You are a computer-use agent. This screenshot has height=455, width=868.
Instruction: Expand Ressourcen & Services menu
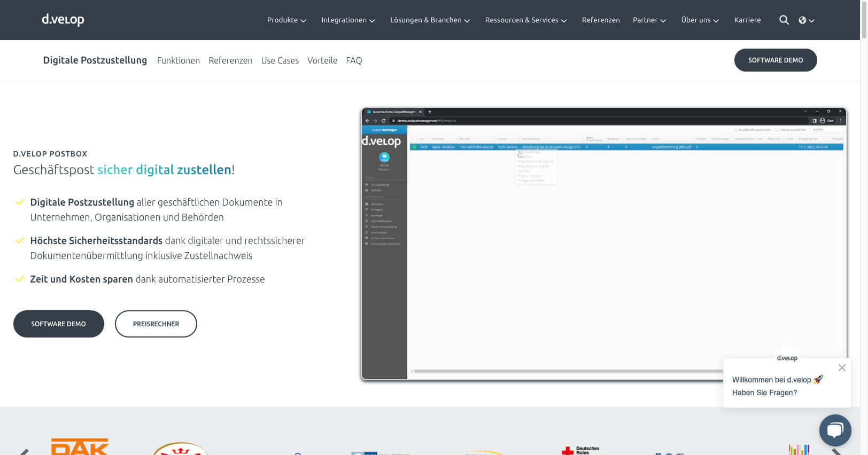[x=526, y=20]
